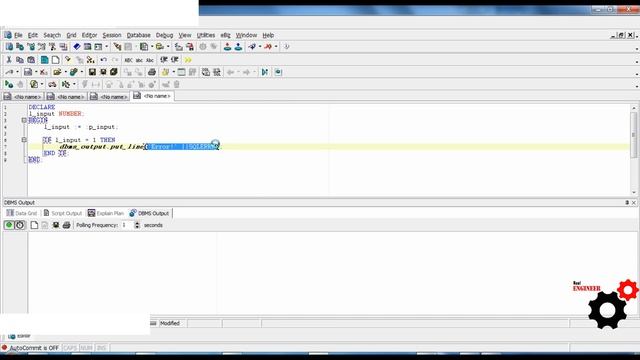
Task: Open dropdown arrow beside open folder icon
Action: pos(65,72)
